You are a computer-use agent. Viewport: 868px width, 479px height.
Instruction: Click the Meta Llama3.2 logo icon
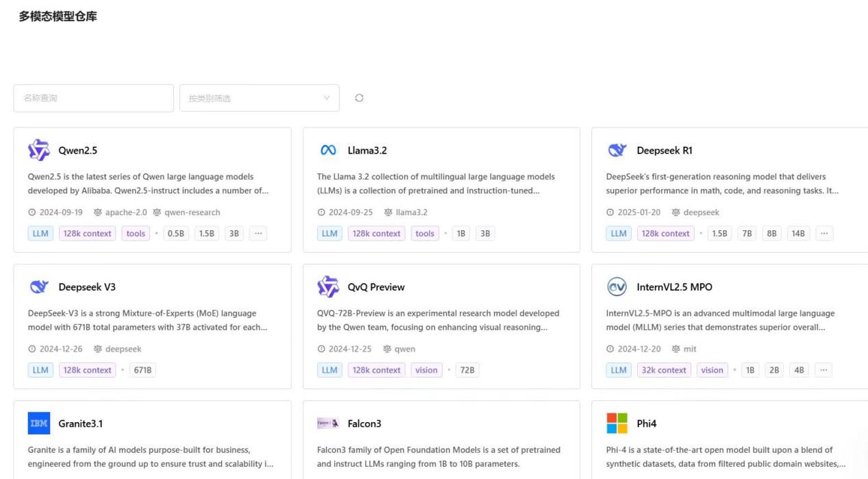click(328, 150)
